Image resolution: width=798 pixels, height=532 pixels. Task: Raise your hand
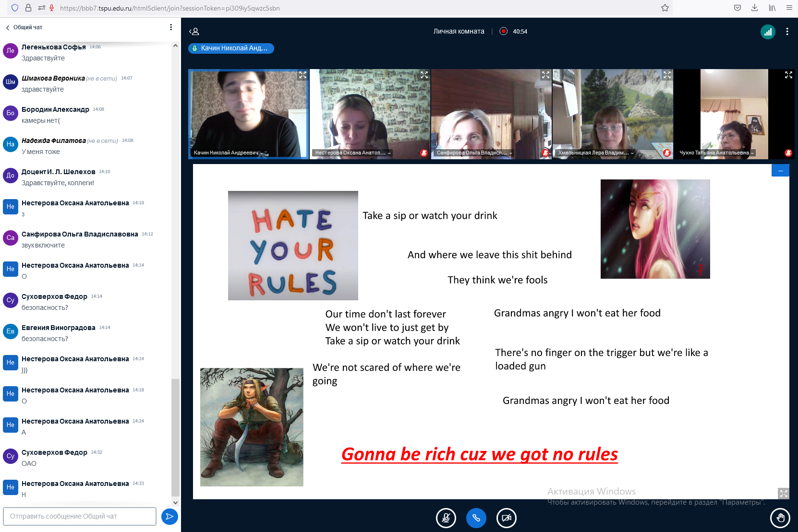click(780, 518)
